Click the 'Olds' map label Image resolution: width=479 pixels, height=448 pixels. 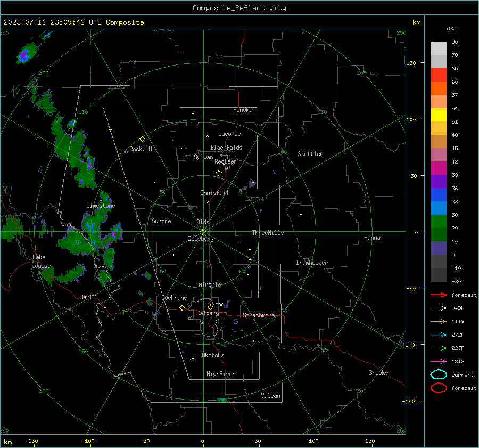pyautogui.click(x=203, y=222)
